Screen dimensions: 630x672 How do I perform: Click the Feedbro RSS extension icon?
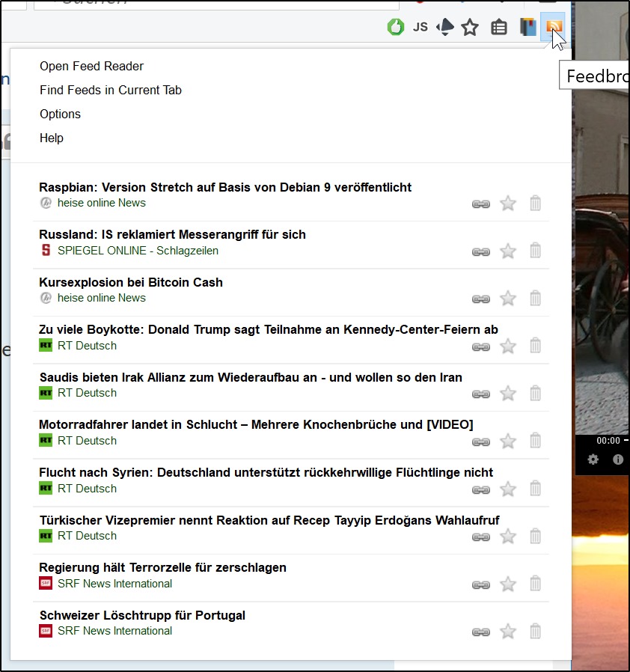coord(554,27)
